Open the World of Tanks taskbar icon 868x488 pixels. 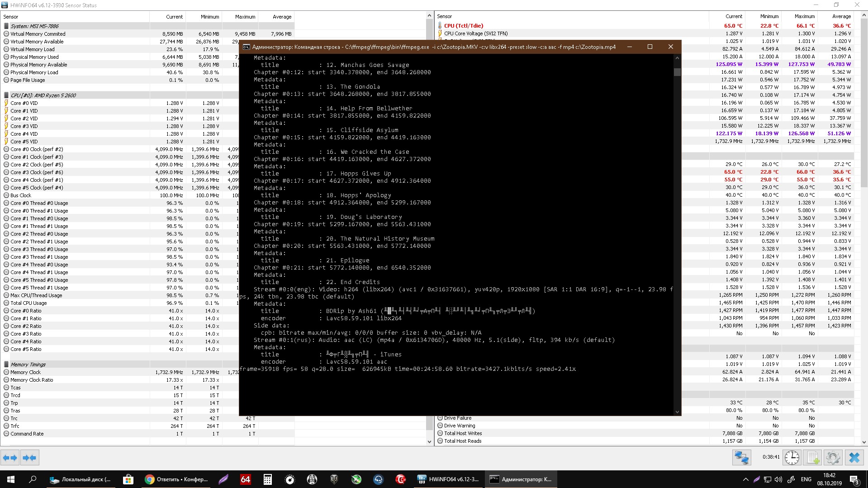tap(334, 479)
